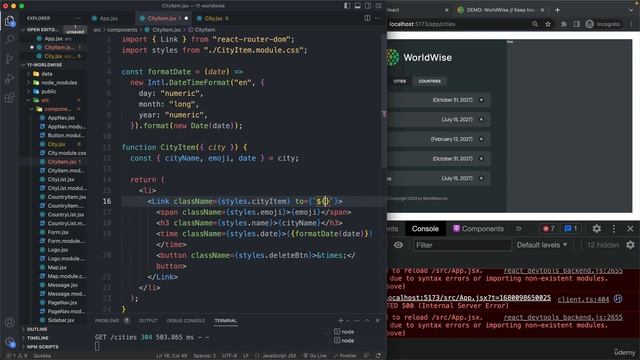
Task: Delete the February 12, 2027 city item
Action: [481, 139]
